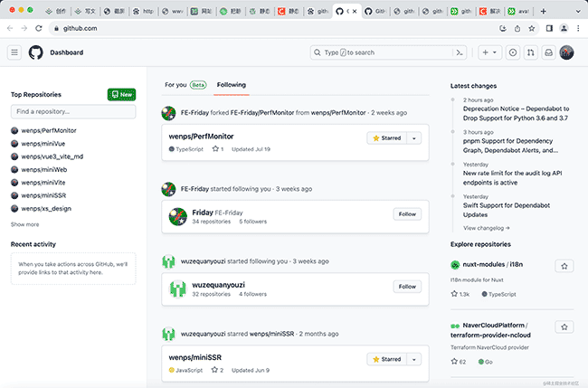Click the Type / to search field

tap(383, 52)
